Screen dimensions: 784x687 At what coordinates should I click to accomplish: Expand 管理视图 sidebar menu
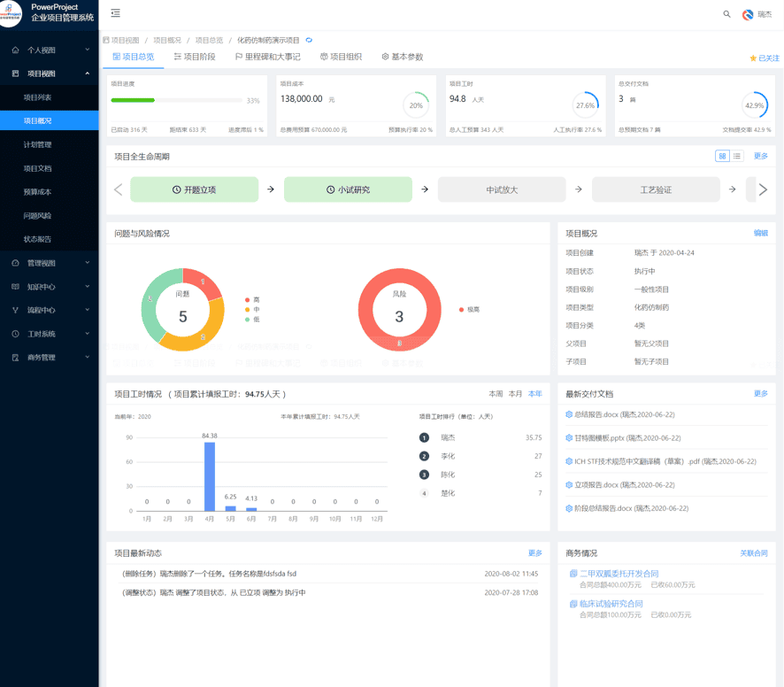coord(49,263)
